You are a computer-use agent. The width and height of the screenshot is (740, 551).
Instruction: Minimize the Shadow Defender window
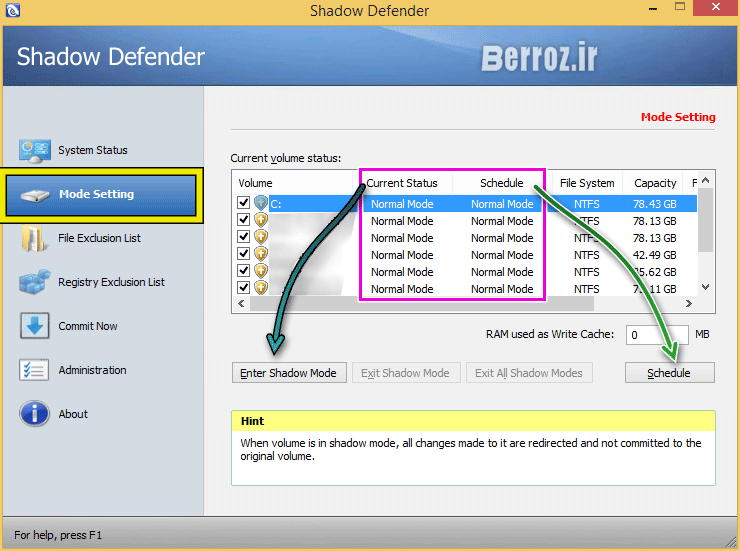pyautogui.click(x=653, y=8)
